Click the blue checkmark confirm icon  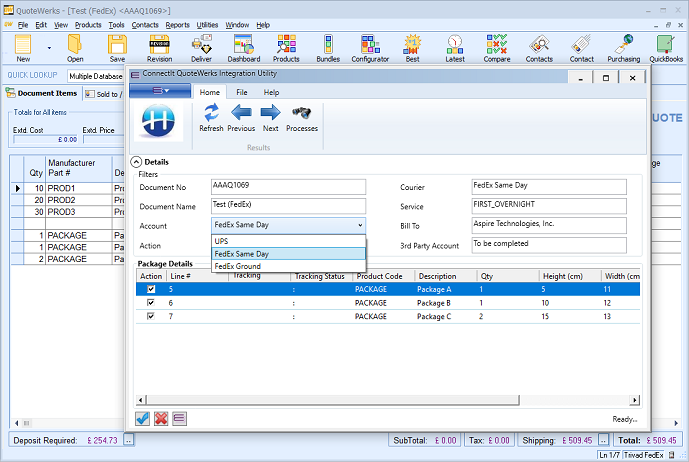(x=143, y=418)
